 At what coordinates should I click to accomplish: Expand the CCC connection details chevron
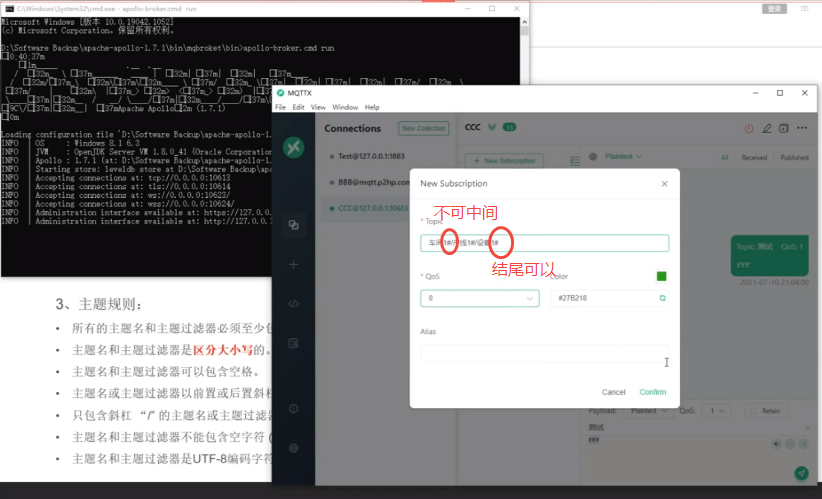492,127
